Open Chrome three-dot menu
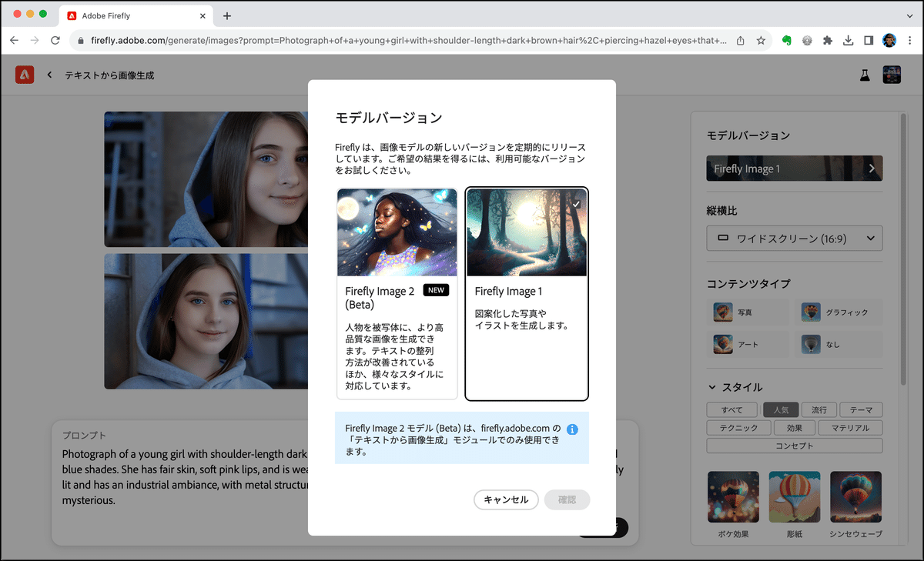This screenshot has width=924, height=561. [909, 40]
